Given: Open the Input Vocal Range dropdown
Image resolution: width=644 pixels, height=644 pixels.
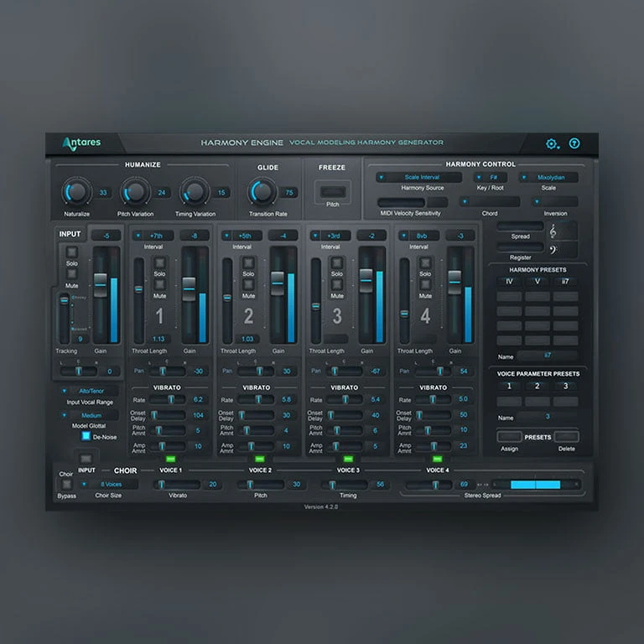Looking at the screenshot, I should tap(89, 391).
